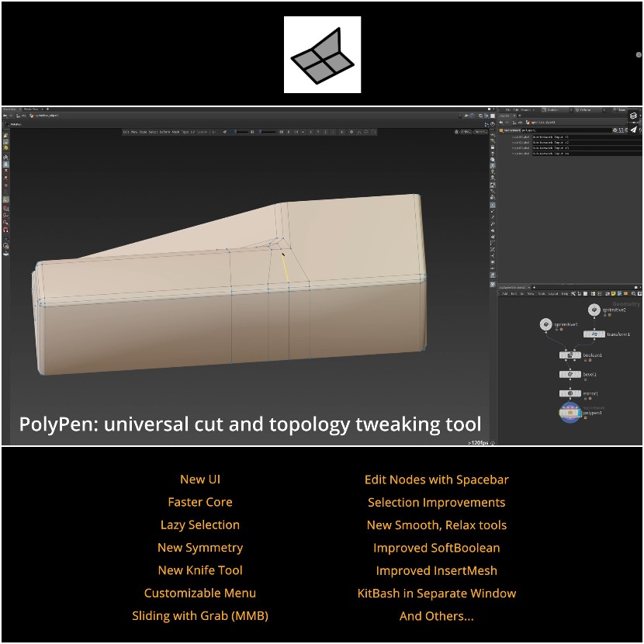Click the gear icon in the parameter pane
The image size is (644, 644).
[x=615, y=130]
